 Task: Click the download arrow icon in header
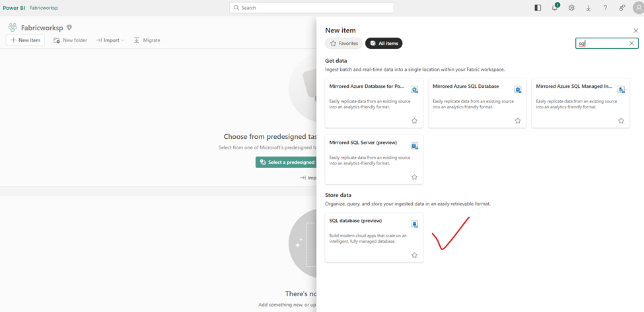(x=588, y=8)
